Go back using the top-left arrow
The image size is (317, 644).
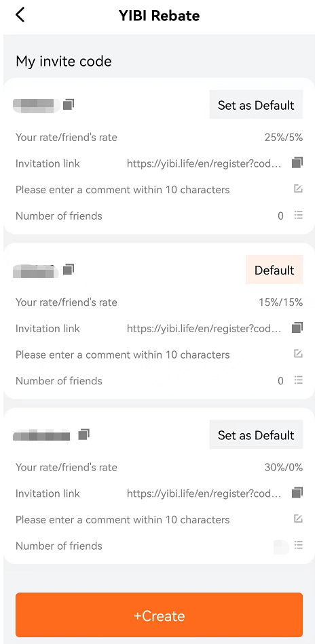click(20, 15)
